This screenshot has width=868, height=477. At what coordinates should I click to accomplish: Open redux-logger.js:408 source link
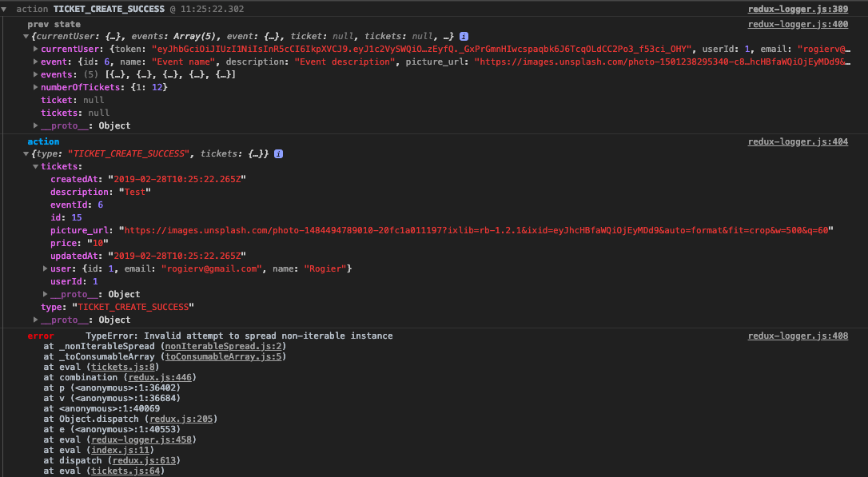click(798, 336)
